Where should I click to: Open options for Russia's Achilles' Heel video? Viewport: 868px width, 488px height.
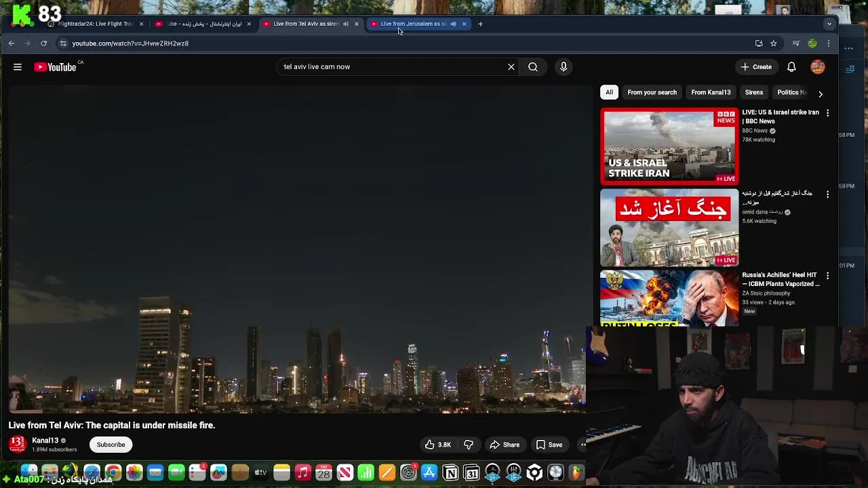pyautogui.click(x=827, y=276)
